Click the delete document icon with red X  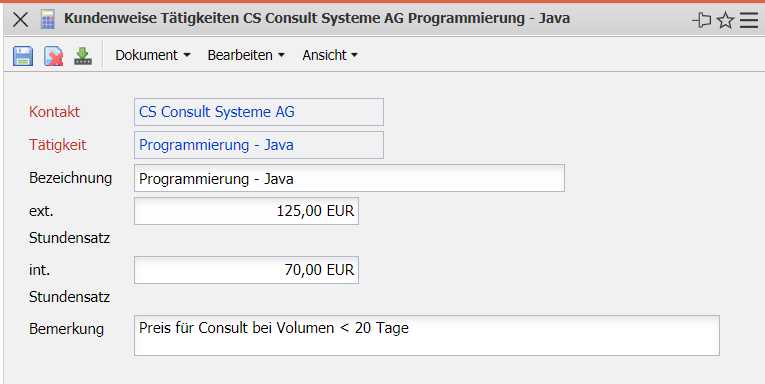(x=54, y=56)
